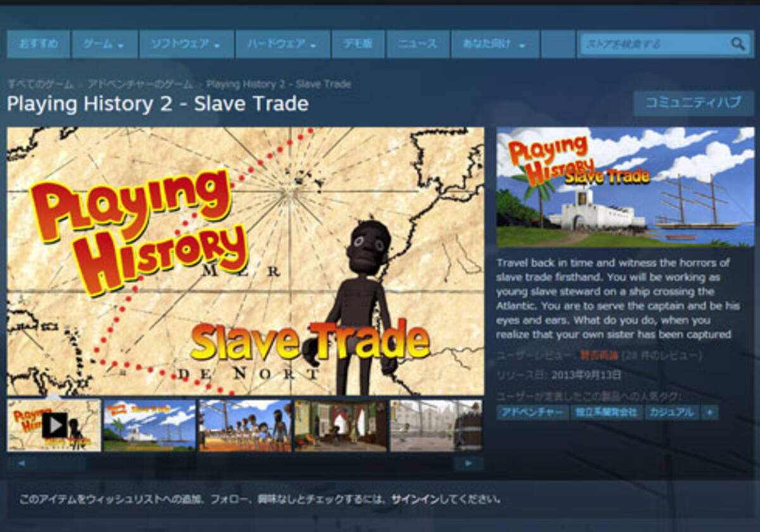760x532 pixels.
Task: Click the right arrow of the thumbnail strip
Action: click(469, 464)
